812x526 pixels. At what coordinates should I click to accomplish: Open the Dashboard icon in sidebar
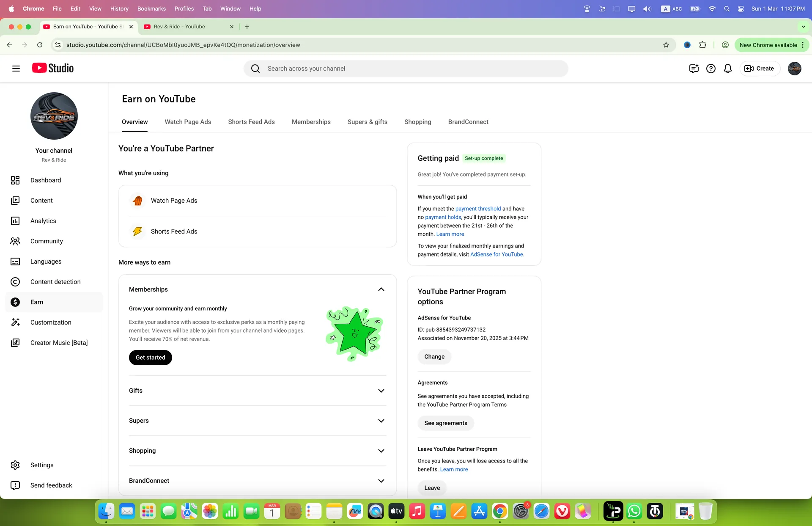[x=15, y=180]
